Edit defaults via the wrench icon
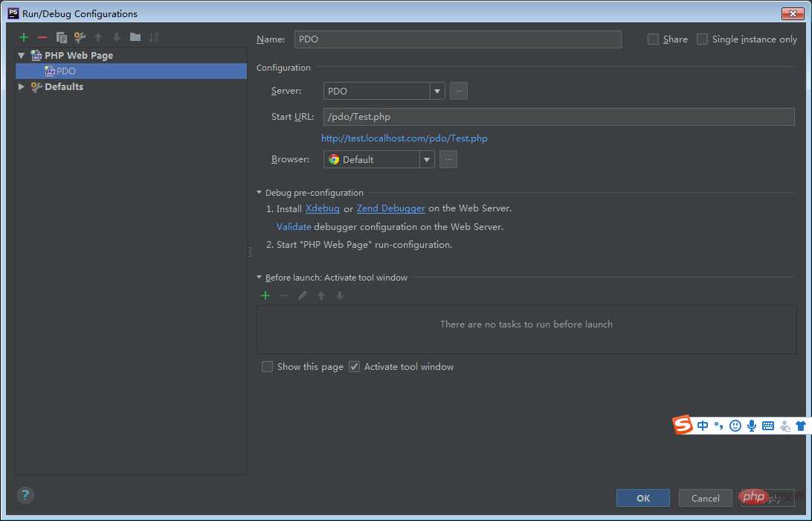The height and width of the screenshot is (521, 812). point(80,37)
